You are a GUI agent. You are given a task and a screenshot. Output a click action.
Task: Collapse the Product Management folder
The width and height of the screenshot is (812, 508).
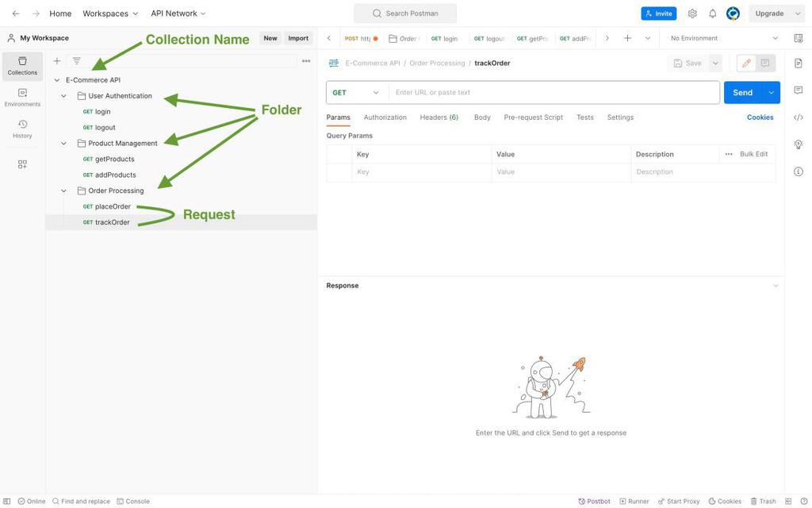(x=63, y=144)
